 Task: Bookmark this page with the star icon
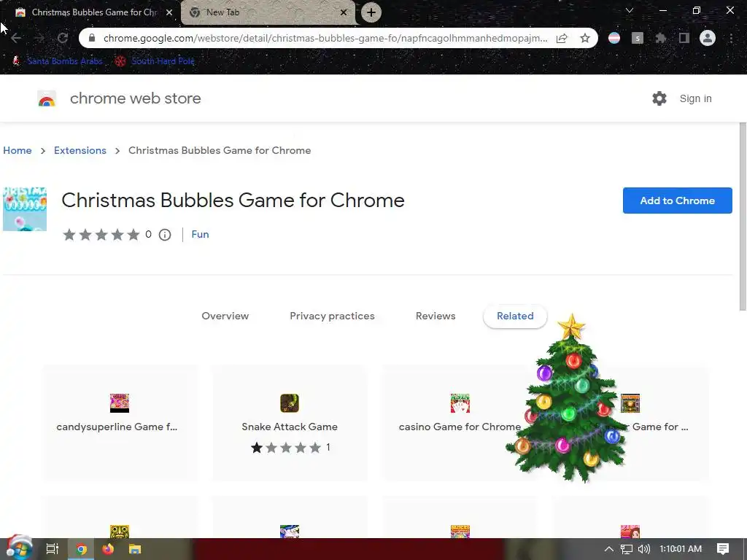(x=585, y=38)
